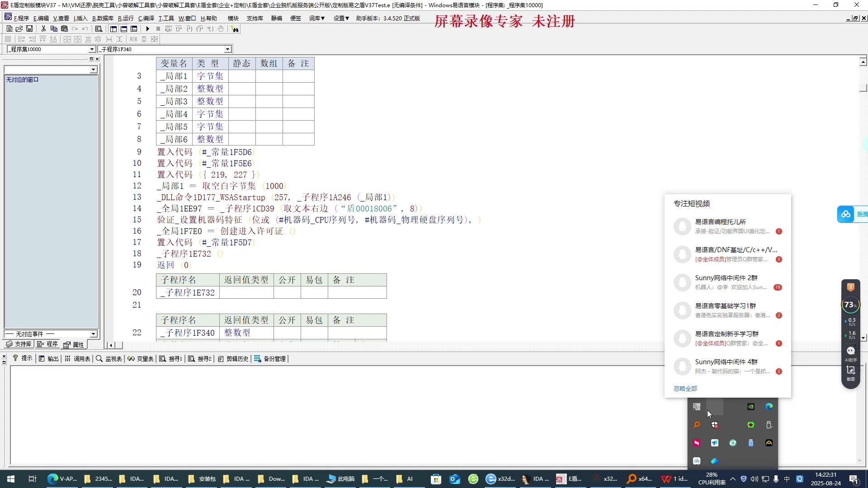Click the Baidu cloud blue floating icon

click(846, 214)
